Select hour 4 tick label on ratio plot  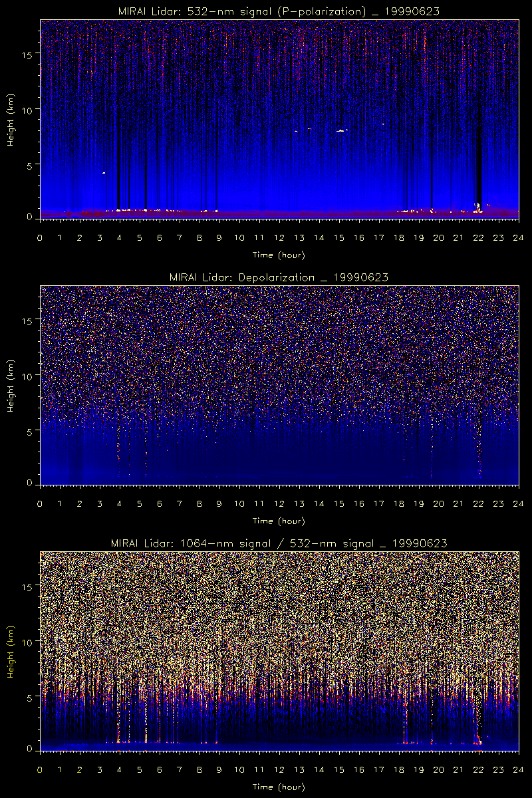click(x=120, y=770)
